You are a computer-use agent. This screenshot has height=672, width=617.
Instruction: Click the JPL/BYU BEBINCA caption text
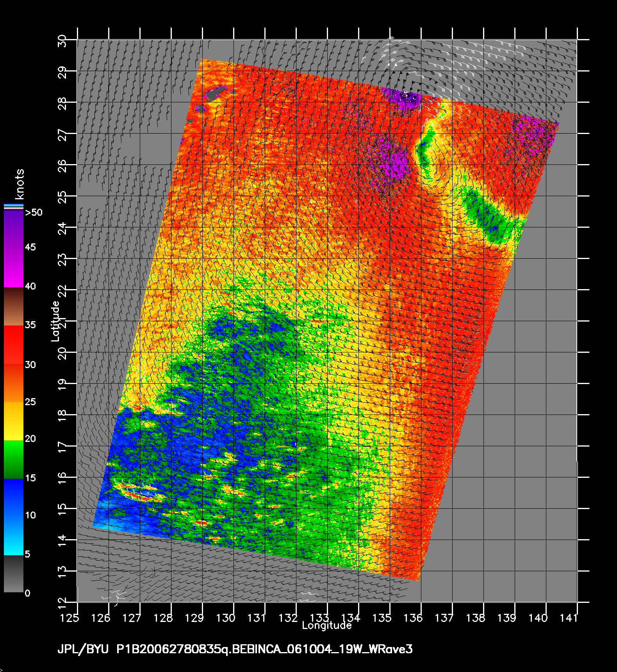tap(235, 649)
